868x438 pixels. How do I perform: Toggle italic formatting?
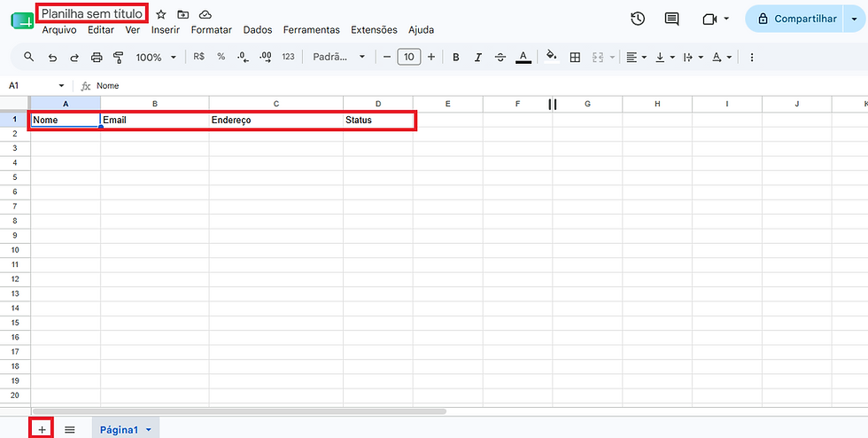(x=478, y=57)
